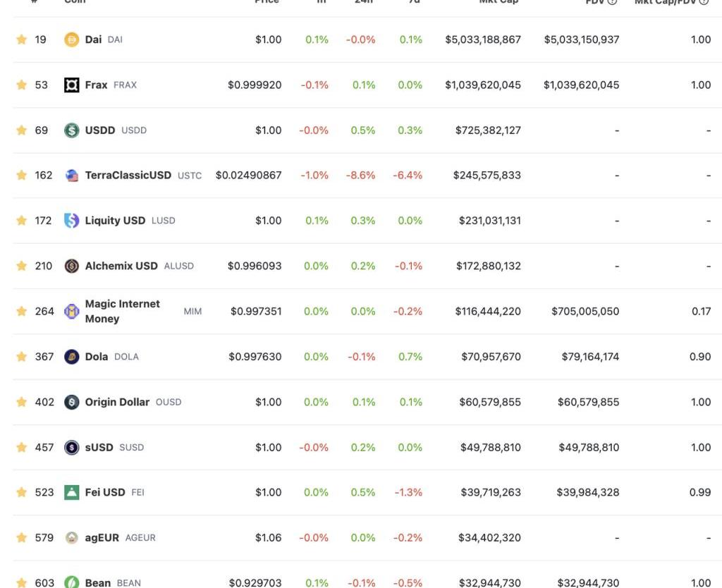Click the Dai coin logo icon
722x588 pixels.
click(x=71, y=39)
